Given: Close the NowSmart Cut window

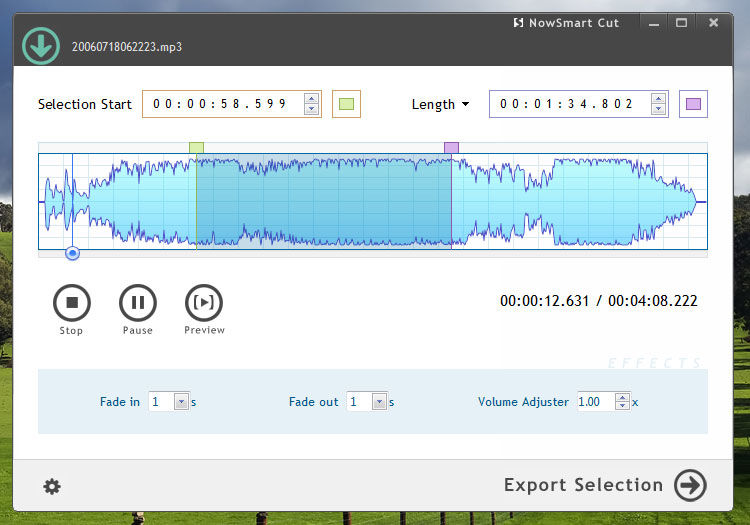Looking at the screenshot, I should pyautogui.click(x=713, y=23).
